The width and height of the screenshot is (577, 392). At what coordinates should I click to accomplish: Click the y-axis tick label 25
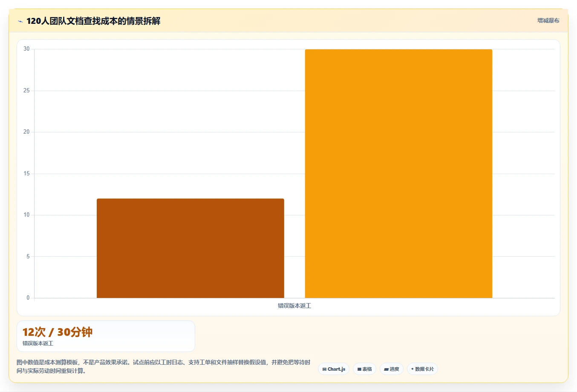click(x=27, y=90)
